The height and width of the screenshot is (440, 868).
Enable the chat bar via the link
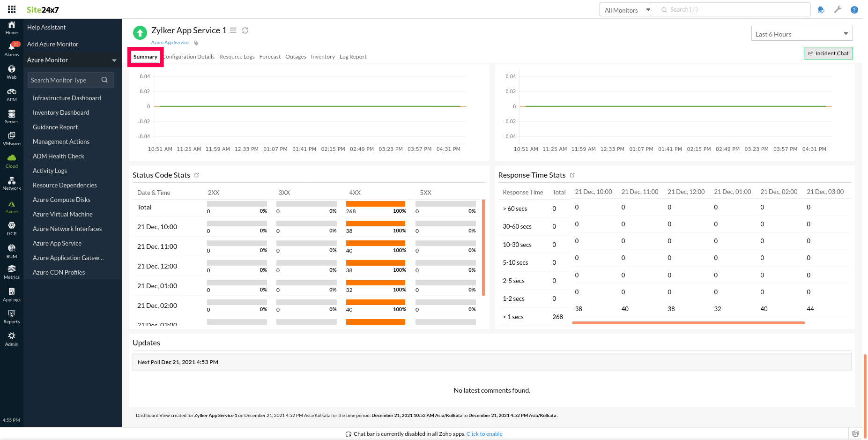click(x=484, y=433)
